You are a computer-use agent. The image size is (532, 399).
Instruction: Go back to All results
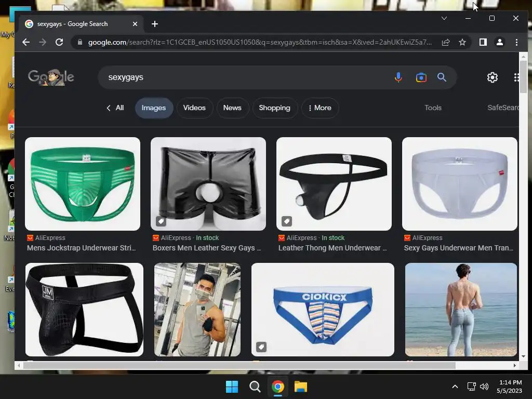click(x=115, y=108)
